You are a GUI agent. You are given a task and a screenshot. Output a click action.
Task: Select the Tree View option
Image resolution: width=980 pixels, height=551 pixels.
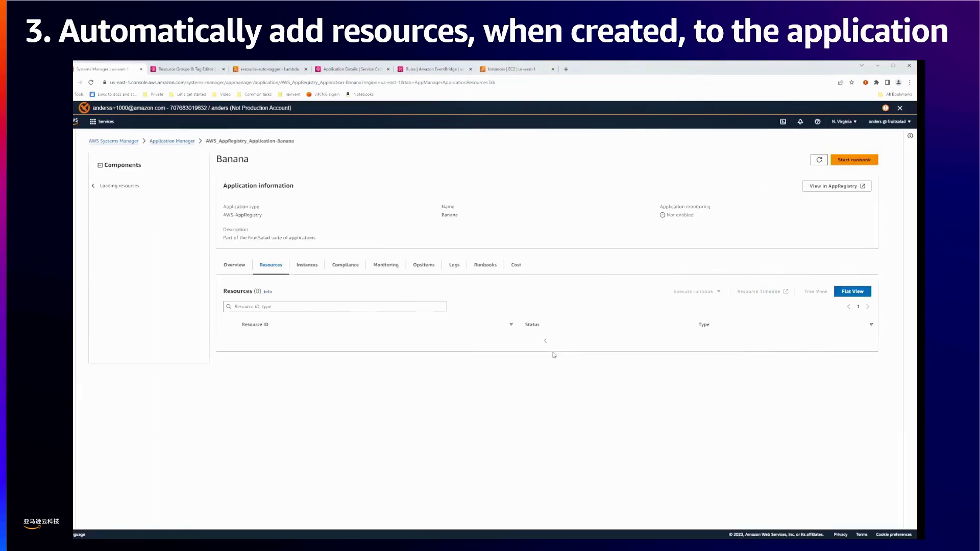click(x=815, y=291)
